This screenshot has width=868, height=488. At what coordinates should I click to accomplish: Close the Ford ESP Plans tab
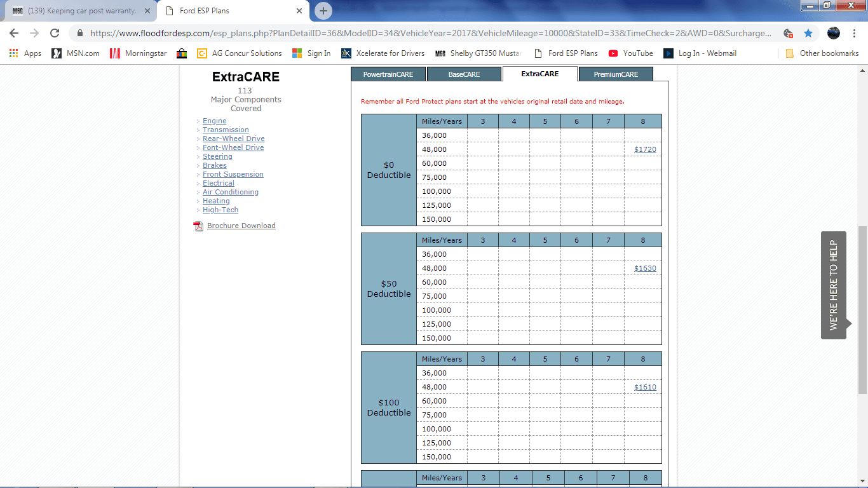click(x=299, y=11)
